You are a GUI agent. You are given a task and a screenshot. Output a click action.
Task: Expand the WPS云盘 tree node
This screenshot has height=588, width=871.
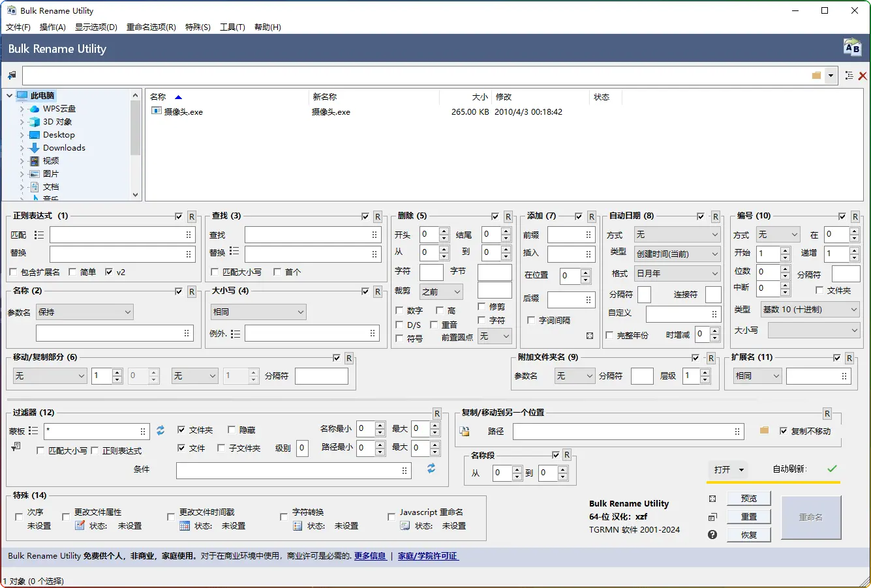22,109
